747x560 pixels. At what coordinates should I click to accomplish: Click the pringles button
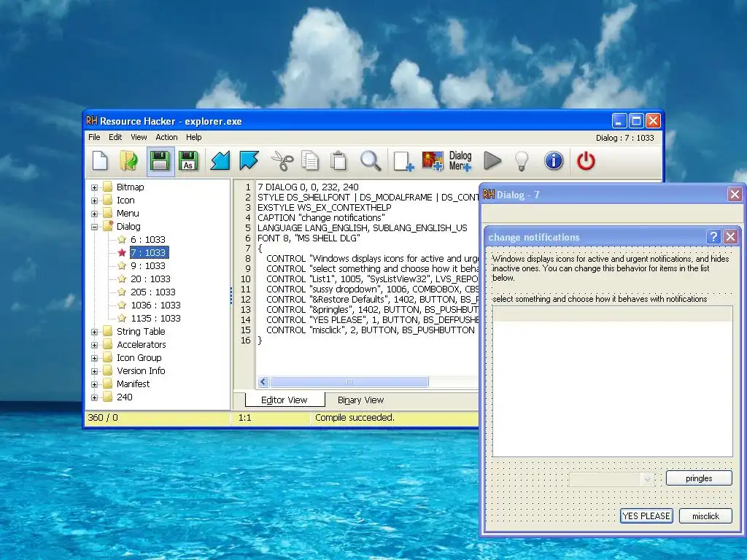[699, 478]
